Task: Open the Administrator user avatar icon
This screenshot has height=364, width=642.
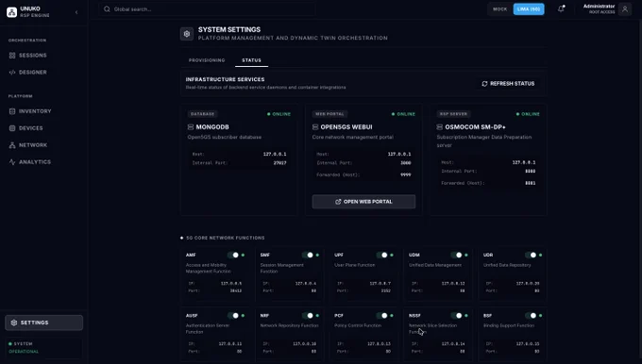Action: pyautogui.click(x=625, y=9)
